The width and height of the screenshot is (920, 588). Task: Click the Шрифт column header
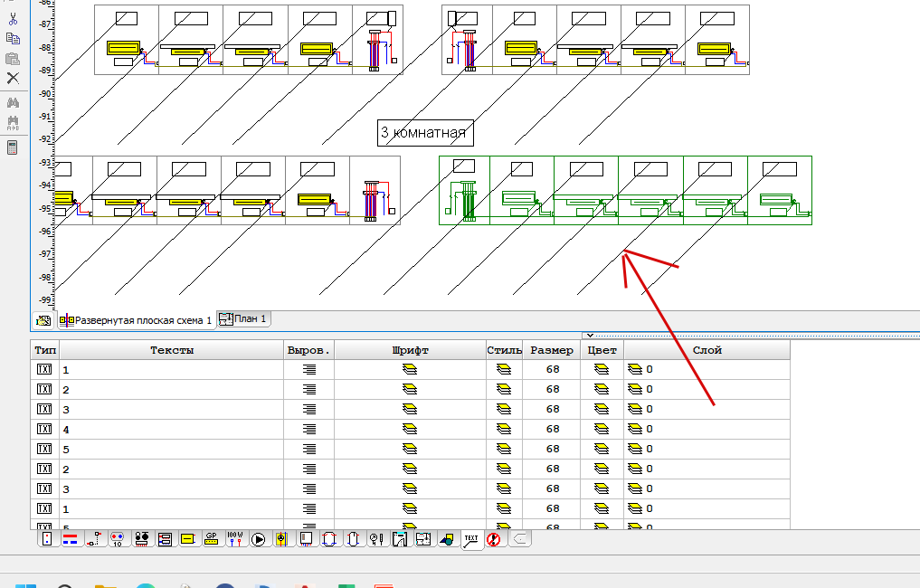point(410,350)
